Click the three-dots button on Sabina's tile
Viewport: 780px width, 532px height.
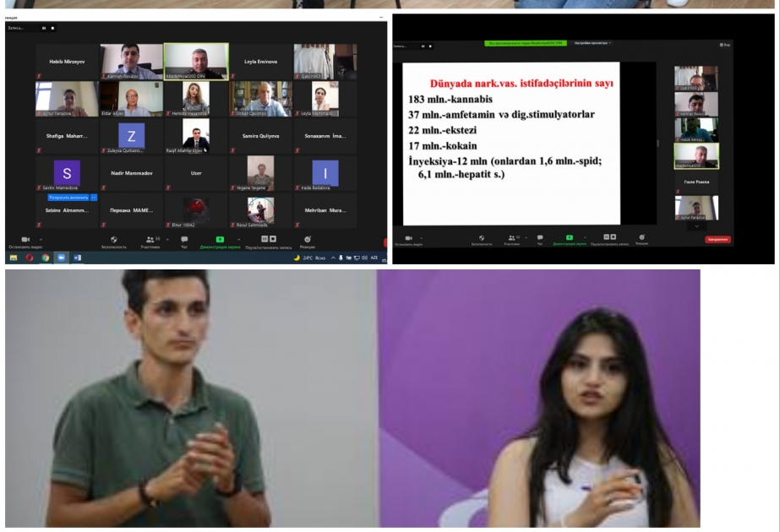click(x=94, y=198)
